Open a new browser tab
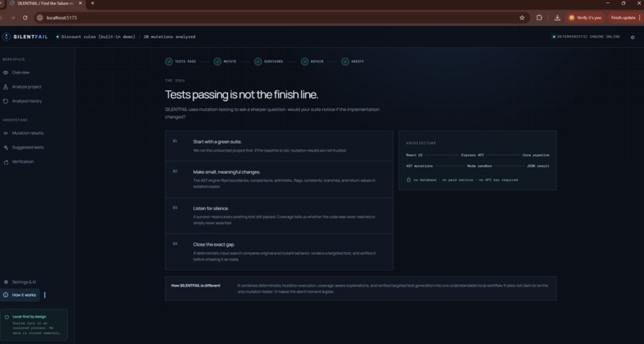 pyautogui.click(x=93, y=3)
